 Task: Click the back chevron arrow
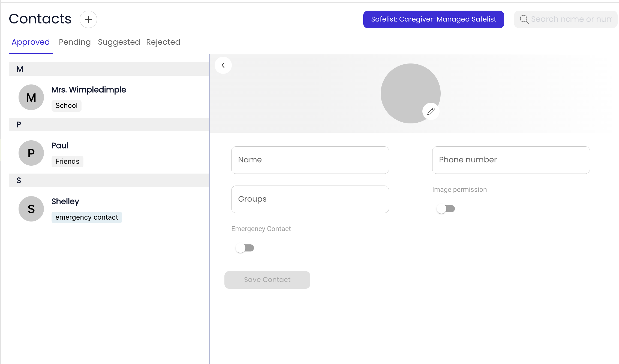(223, 65)
